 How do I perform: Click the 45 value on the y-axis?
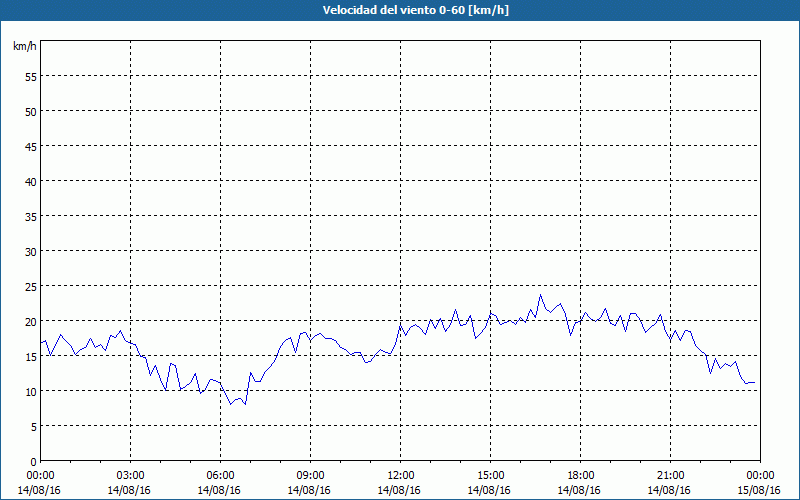click(31, 146)
